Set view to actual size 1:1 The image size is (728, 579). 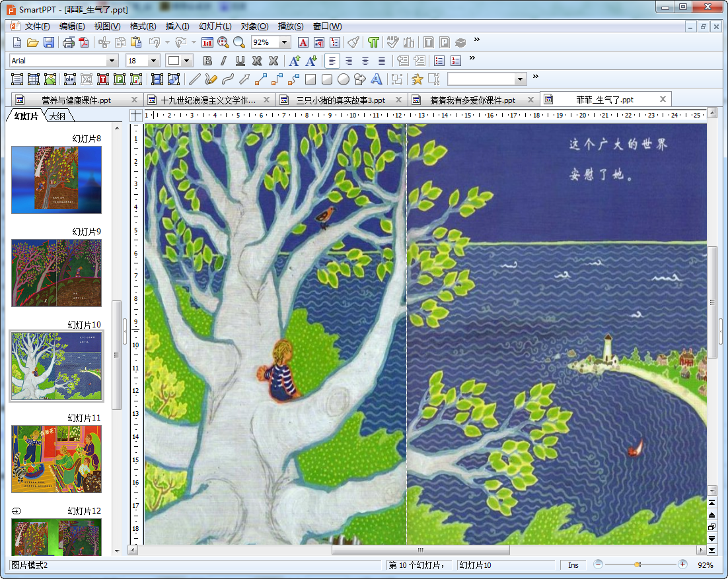coord(207,43)
